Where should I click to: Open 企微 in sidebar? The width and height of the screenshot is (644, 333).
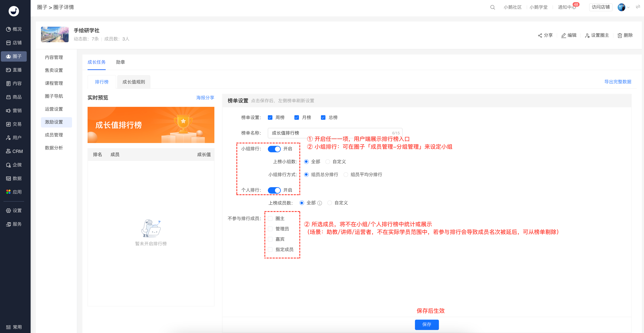[x=14, y=165]
